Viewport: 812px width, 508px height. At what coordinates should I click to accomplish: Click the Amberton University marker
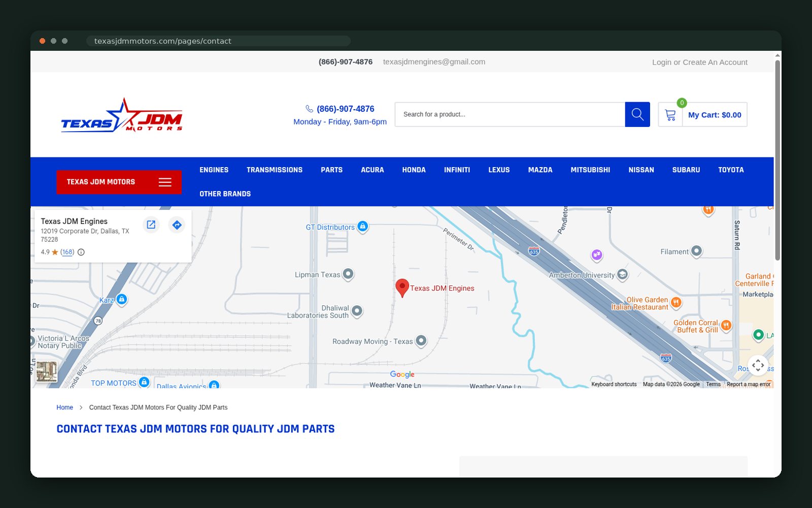click(622, 275)
